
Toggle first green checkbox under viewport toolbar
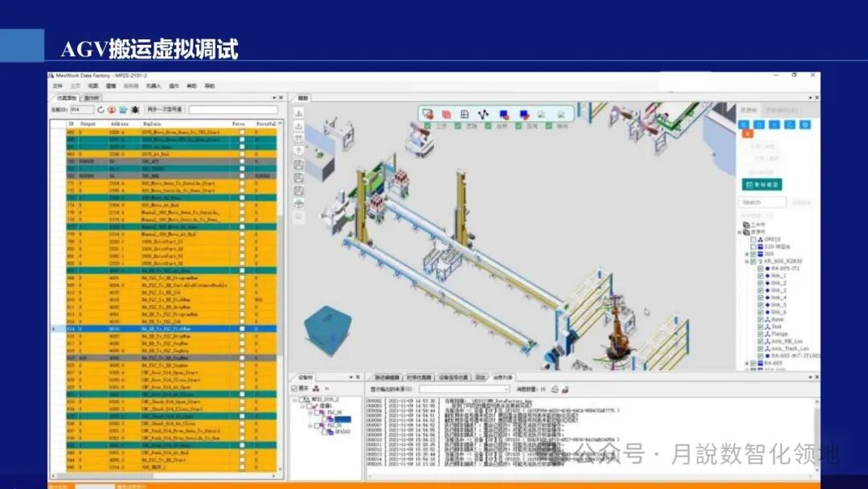point(428,126)
